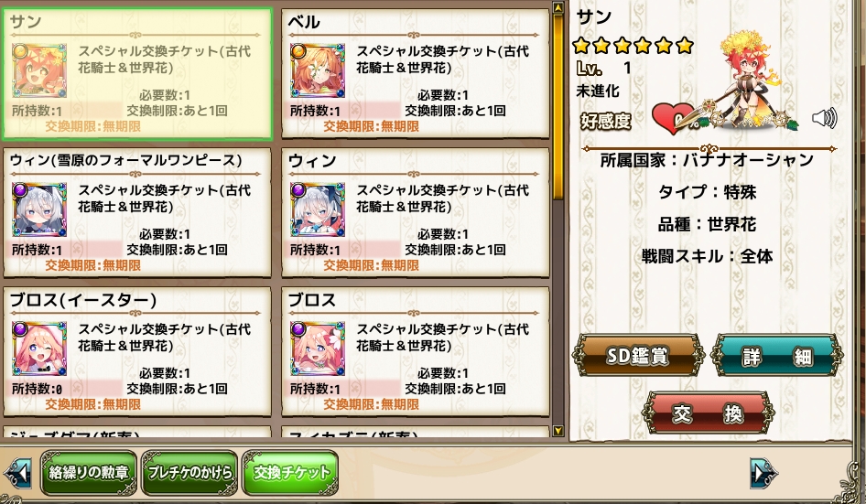Screen dimensions: 866x504
Task: Choose ウィン (雪原のフォーマルワンピース) portrait
Action: pyautogui.click(x=39, y=209)
